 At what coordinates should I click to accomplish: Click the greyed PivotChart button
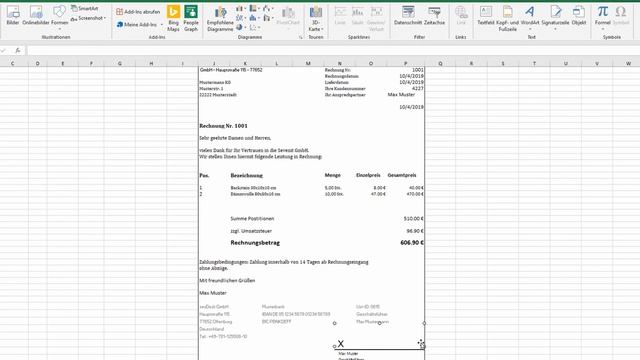(288, 18)
